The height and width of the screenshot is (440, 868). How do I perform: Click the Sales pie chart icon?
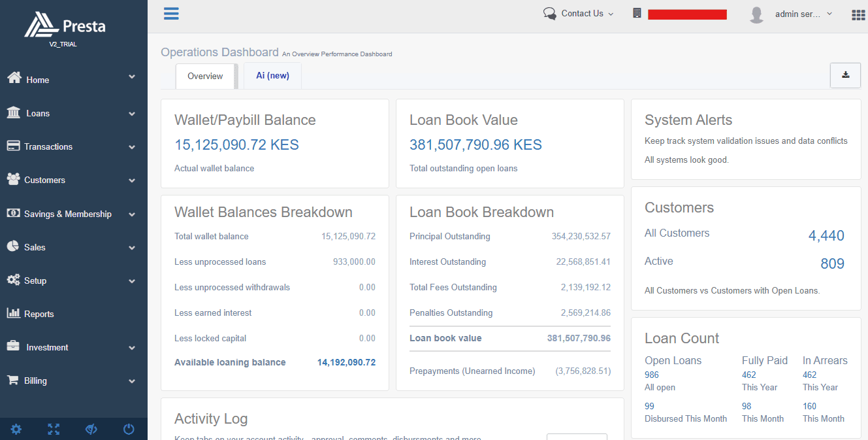pyautogui.click(x=12, y=246)
